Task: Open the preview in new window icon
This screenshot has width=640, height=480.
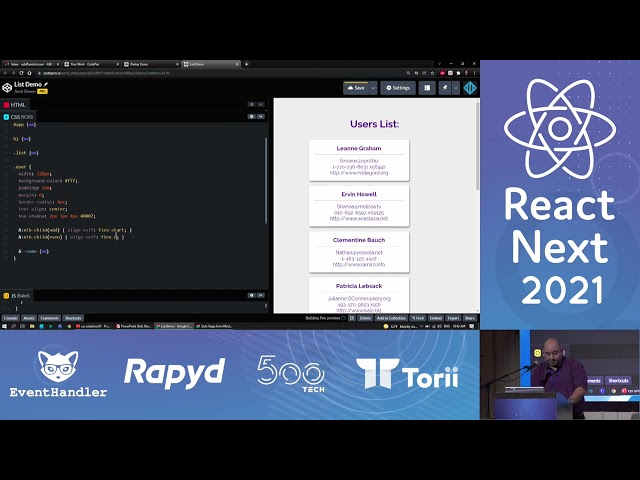Action: [351, 318]
